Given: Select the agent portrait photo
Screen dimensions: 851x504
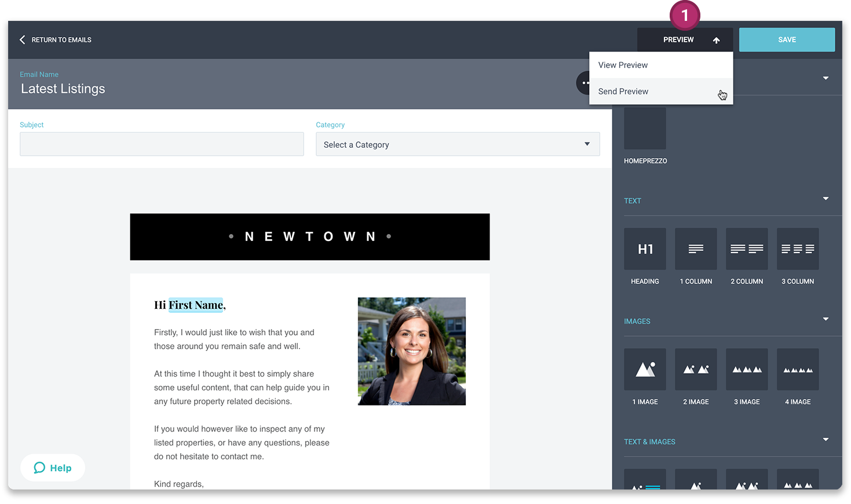Looking at the screenshot, I should coord(412,351).
